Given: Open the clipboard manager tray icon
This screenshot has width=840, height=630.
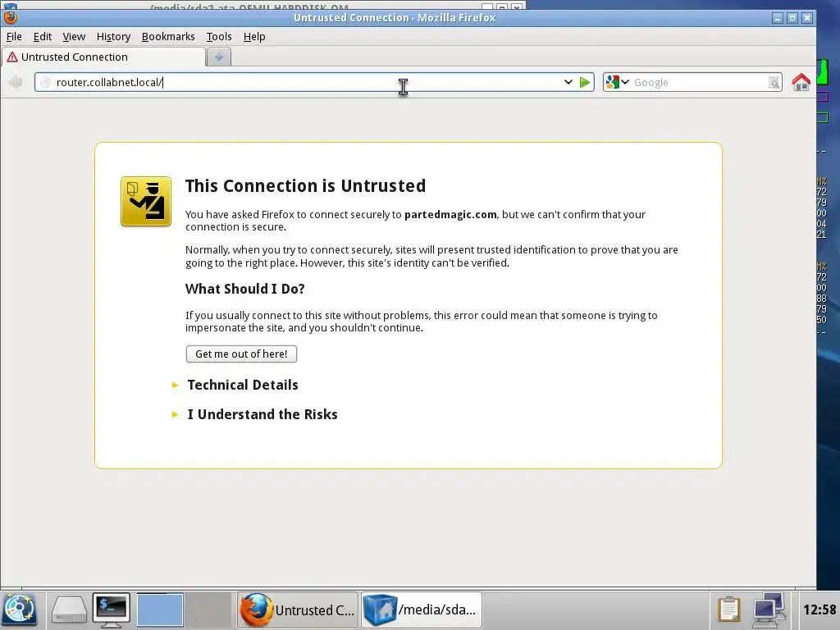Looking at the screenshot, I should click(728, 609).
